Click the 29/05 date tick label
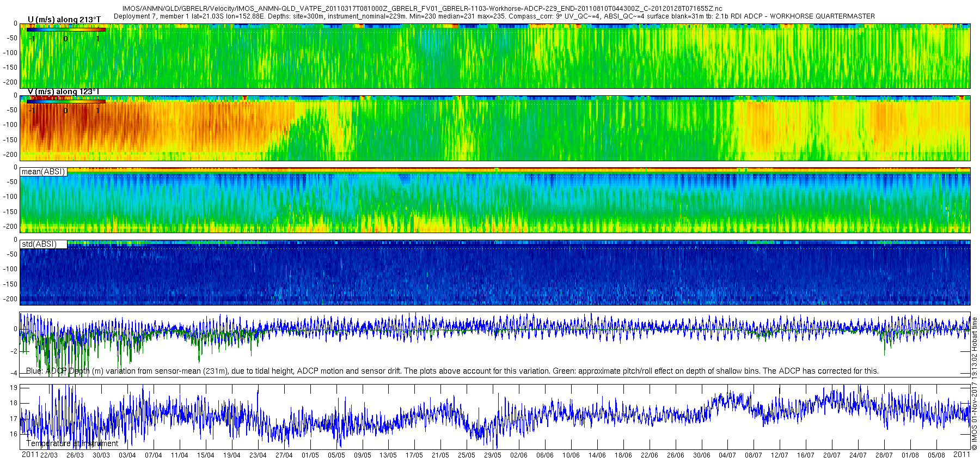This screenshot has height=463, width=980. (x=493, y=455)
